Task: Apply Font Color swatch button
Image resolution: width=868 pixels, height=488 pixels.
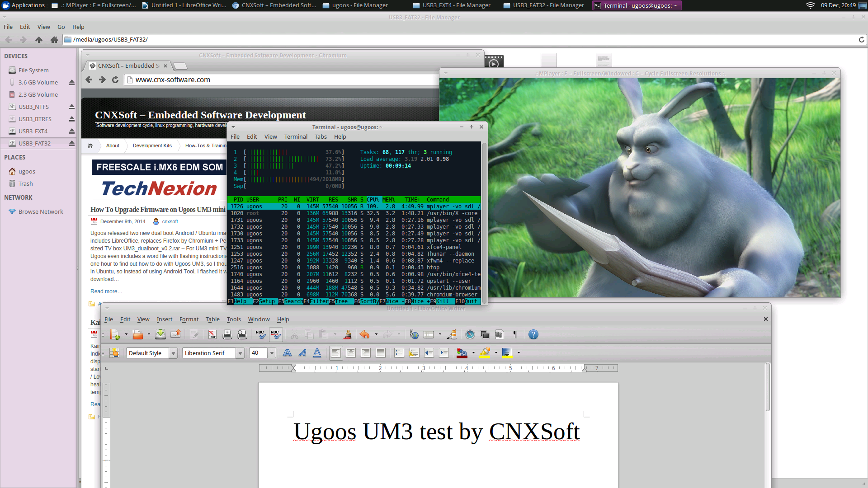Action: 462,353
